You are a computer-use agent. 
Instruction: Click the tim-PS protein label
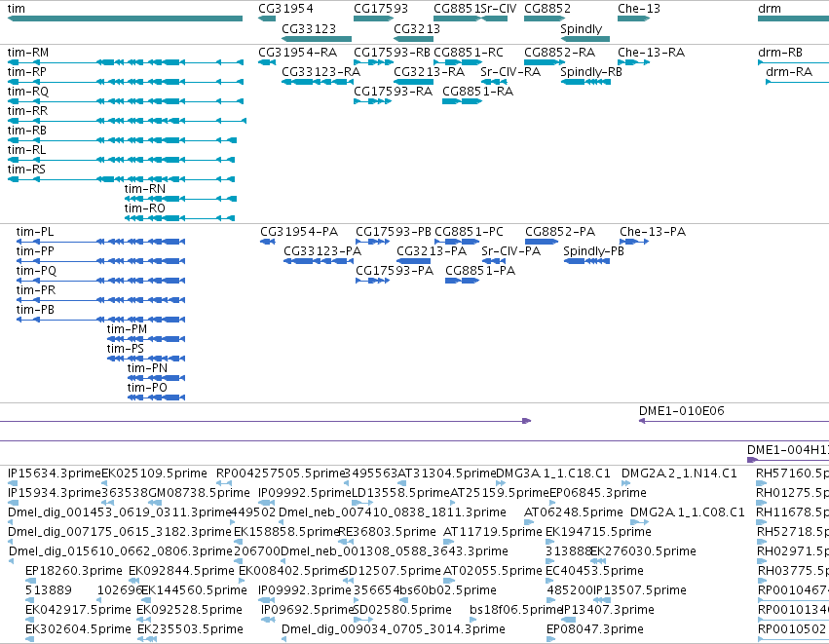(x=126, y=349)
